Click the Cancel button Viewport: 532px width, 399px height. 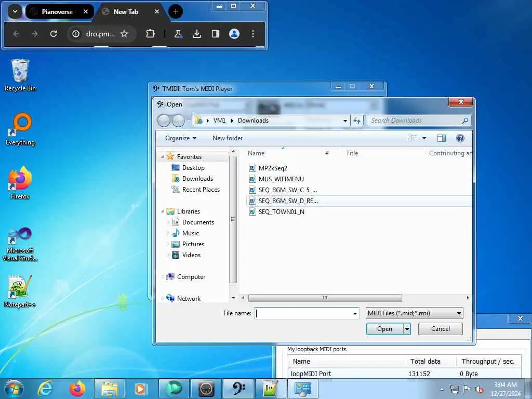coord(441,329)
